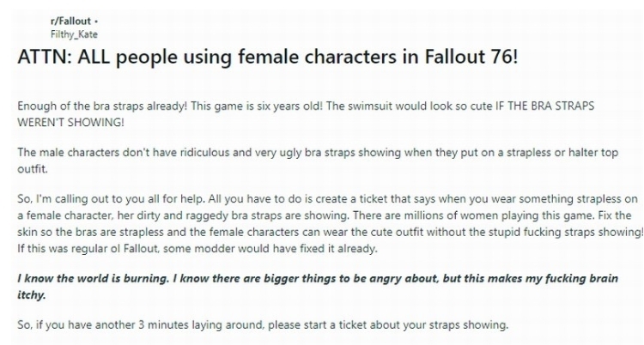Click the line starting 'So, I'm calling out'

[x=327, y=199]
